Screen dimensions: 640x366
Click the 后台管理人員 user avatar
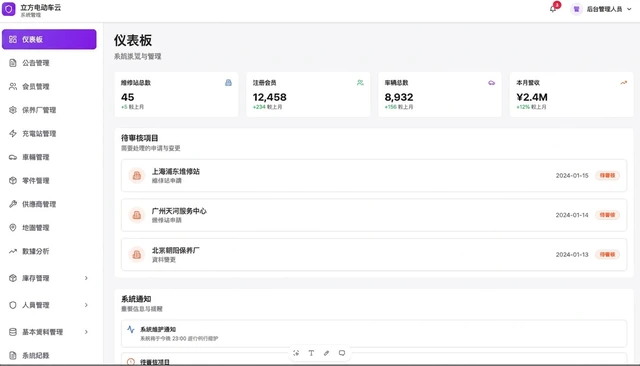click(576, 9)
